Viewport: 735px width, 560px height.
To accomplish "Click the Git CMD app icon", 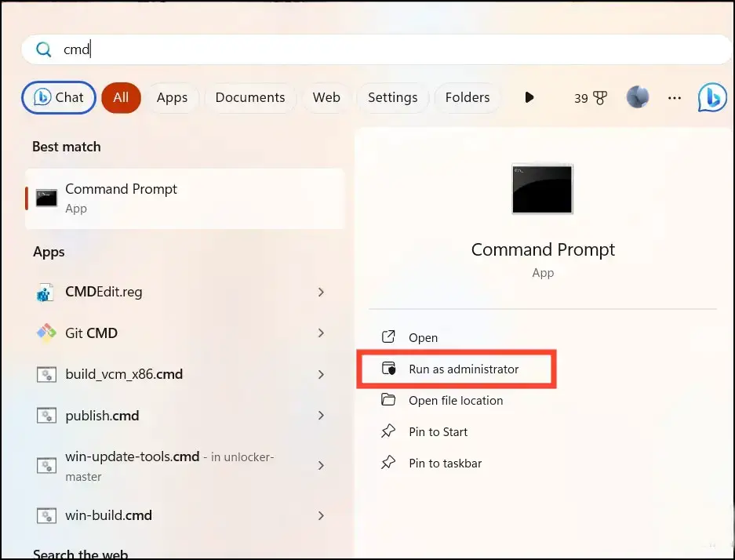I will click(46, 333).
